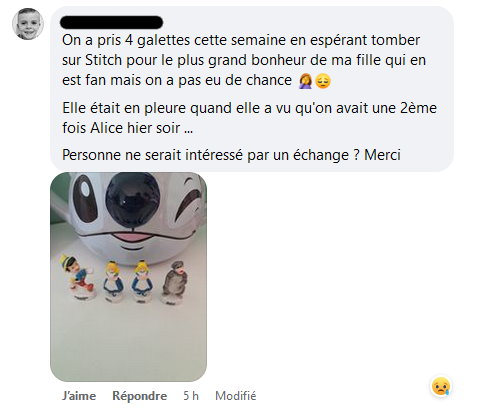This screenshot has height=412, width=479.
Task: Open the crying face reaction count
Action: (x=441, y=386)
